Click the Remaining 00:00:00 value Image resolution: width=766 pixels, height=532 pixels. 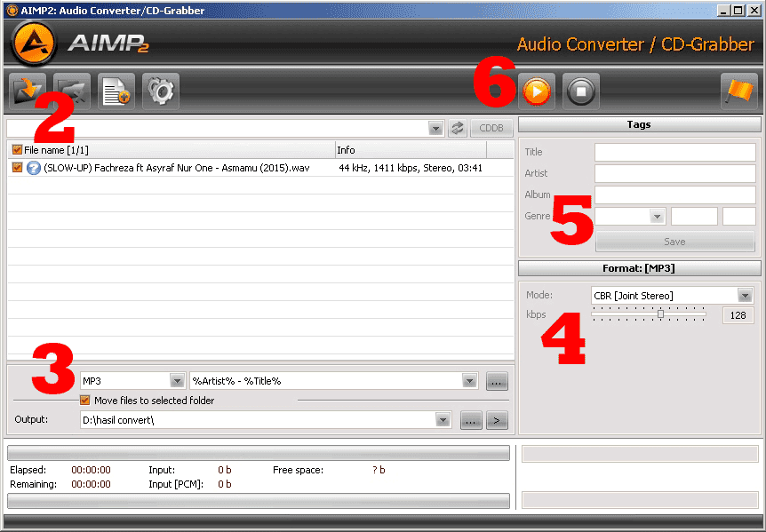click(91, 484)
